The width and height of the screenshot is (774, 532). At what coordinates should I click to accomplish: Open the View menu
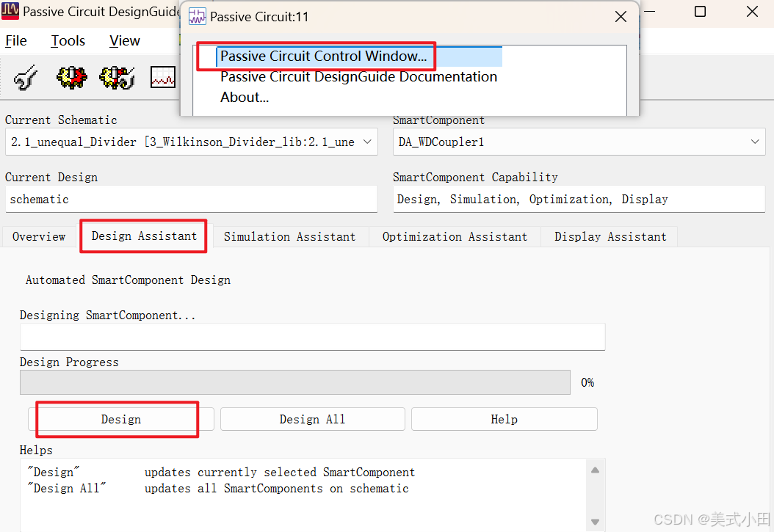click(124, 40)
